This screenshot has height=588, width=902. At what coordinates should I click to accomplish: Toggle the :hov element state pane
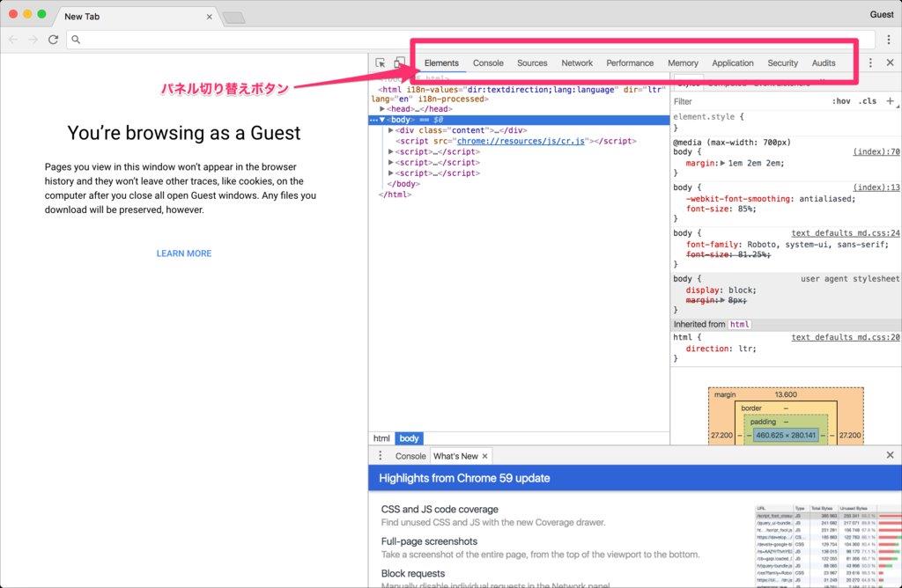click(841, 101)
